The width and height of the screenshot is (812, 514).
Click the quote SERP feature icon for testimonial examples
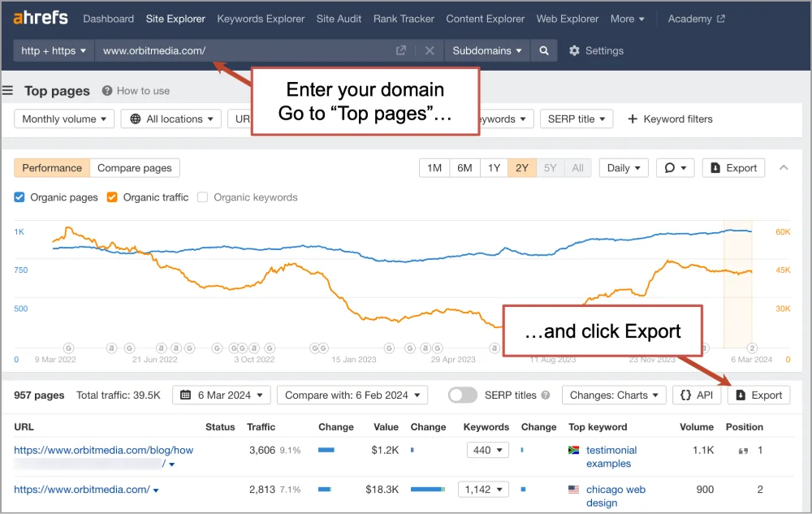coord(743,451)
